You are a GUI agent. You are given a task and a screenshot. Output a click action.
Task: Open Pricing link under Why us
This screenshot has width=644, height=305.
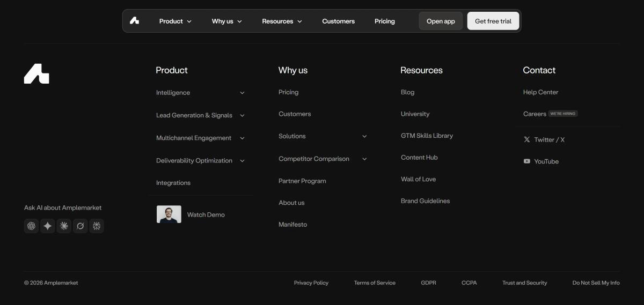pyautogui.click(x=288, y=92)
